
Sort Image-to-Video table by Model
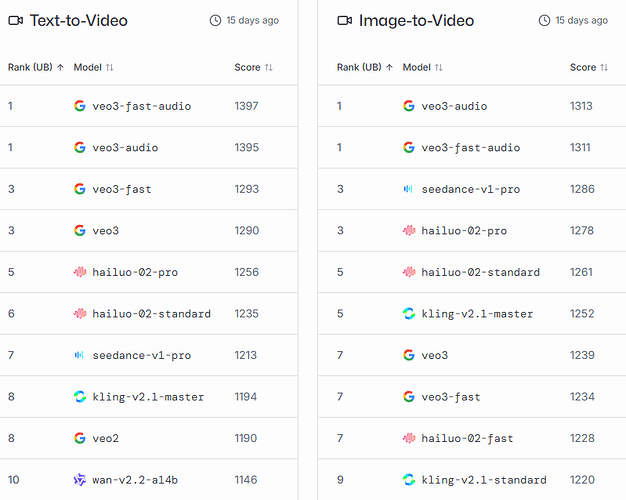423,67
